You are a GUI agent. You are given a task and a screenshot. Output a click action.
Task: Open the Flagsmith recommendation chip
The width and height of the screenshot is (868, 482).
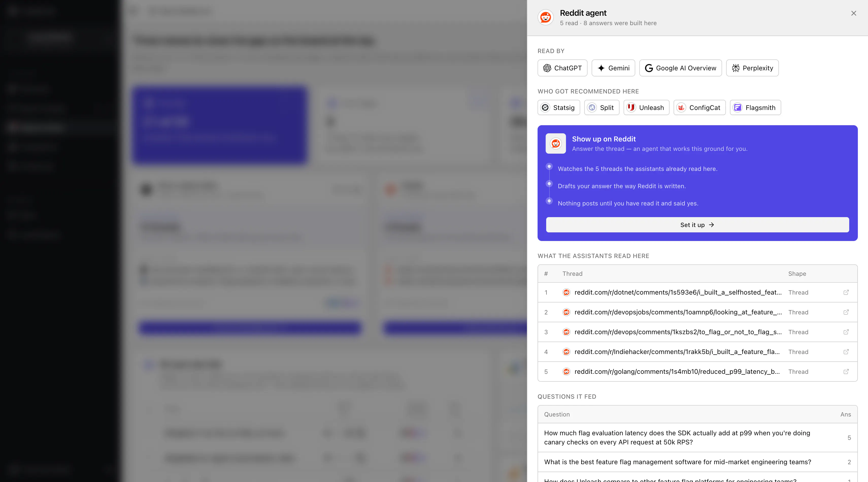point(755,107)
